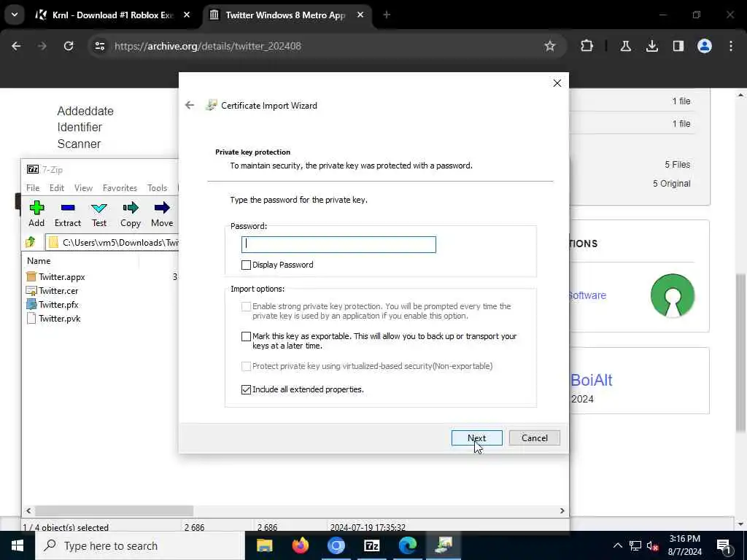Click the Cancel button
Screen dimensions: 747x560
535,438
